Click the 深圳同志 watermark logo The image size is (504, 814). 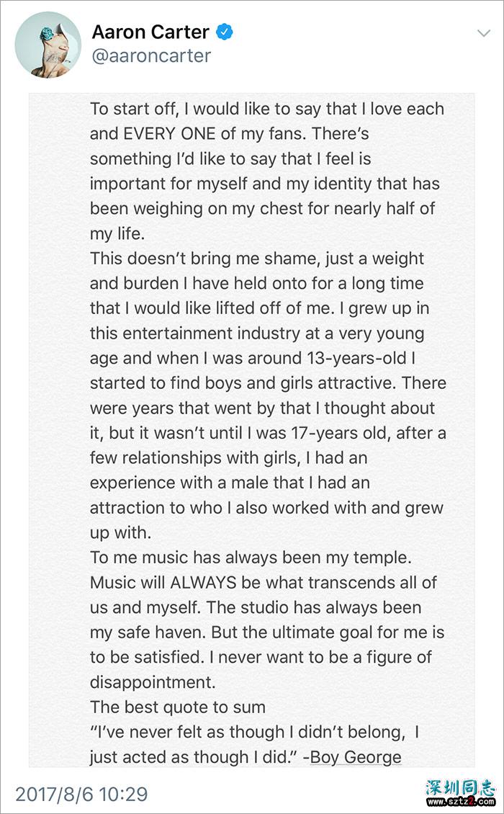click(461, 787)
